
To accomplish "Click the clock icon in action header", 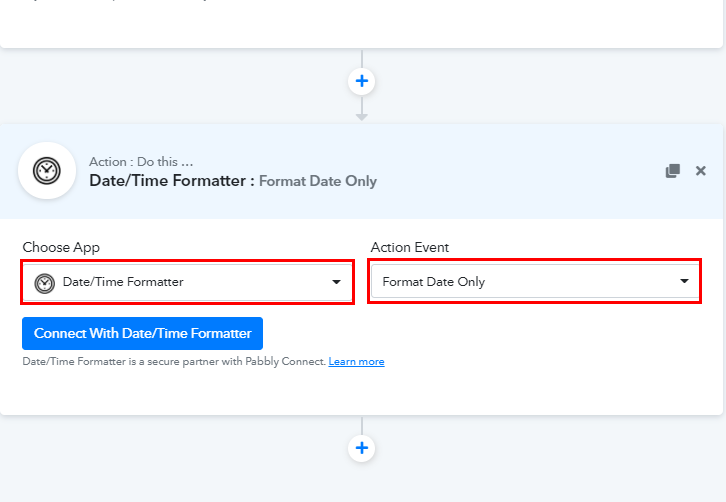I will click(x=47, y=170).
